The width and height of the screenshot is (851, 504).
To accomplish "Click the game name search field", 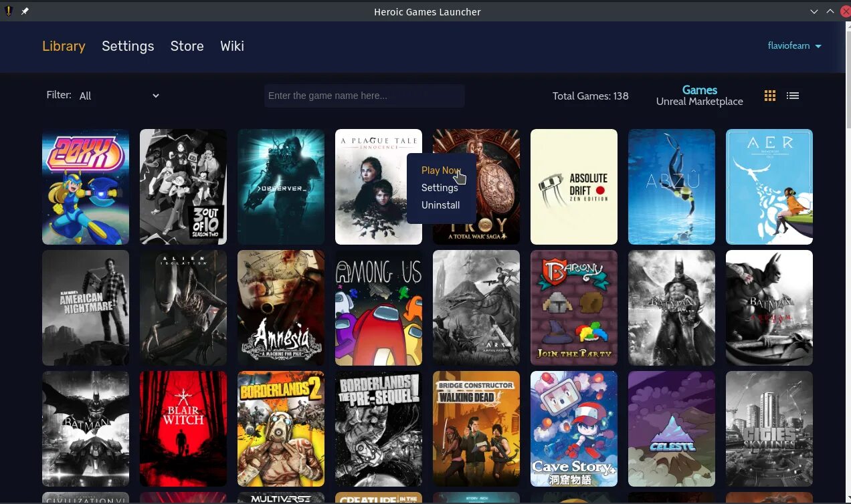I will point(364,96).
